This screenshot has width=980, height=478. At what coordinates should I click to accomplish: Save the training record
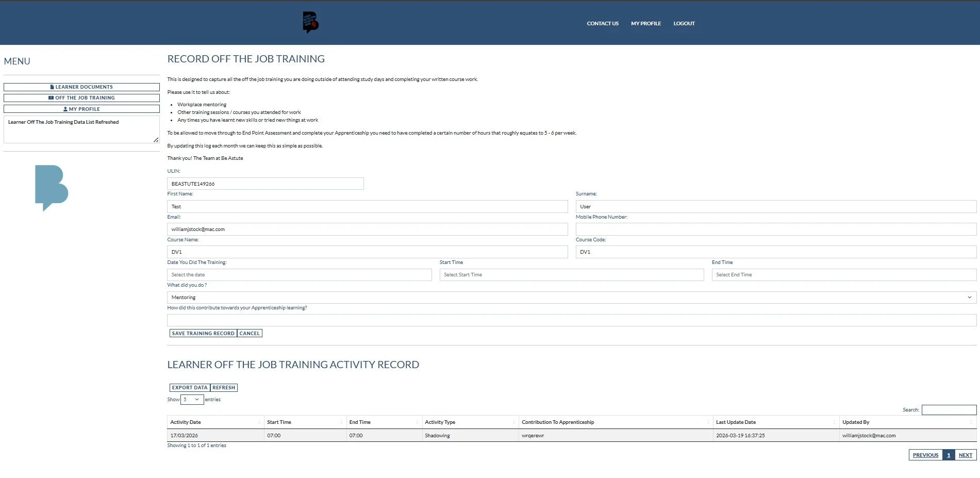click(203, 334)
